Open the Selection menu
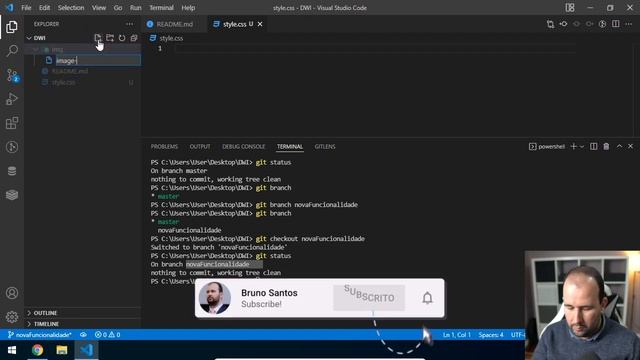Screen dimensions: 640x360 click(x=71, y=8)
